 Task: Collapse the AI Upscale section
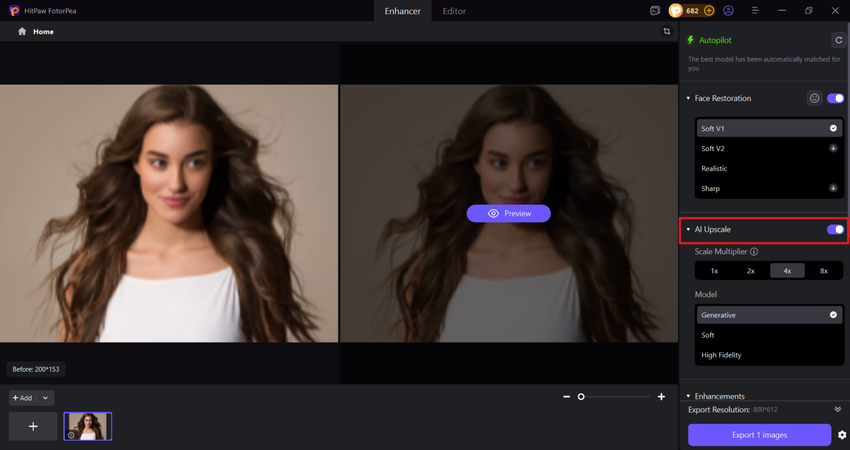pyautogui.click(x=688, y=229)
